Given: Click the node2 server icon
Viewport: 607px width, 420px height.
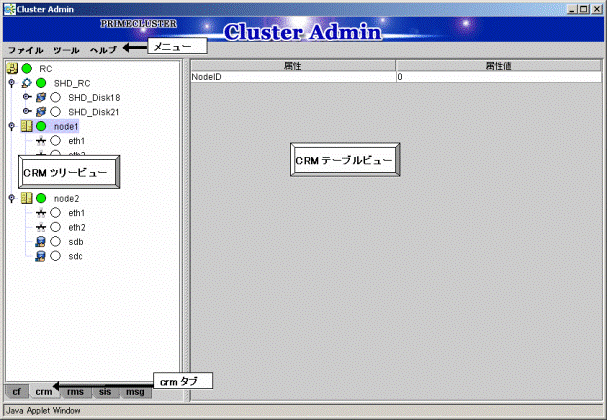Looking at the screenshot, I should click(26, 198).
